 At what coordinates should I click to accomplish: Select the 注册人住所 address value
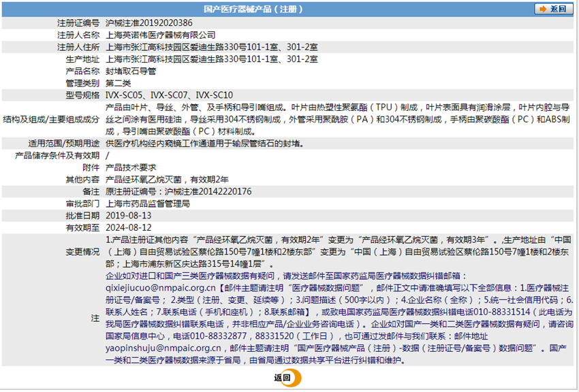[x=212, y=47]
